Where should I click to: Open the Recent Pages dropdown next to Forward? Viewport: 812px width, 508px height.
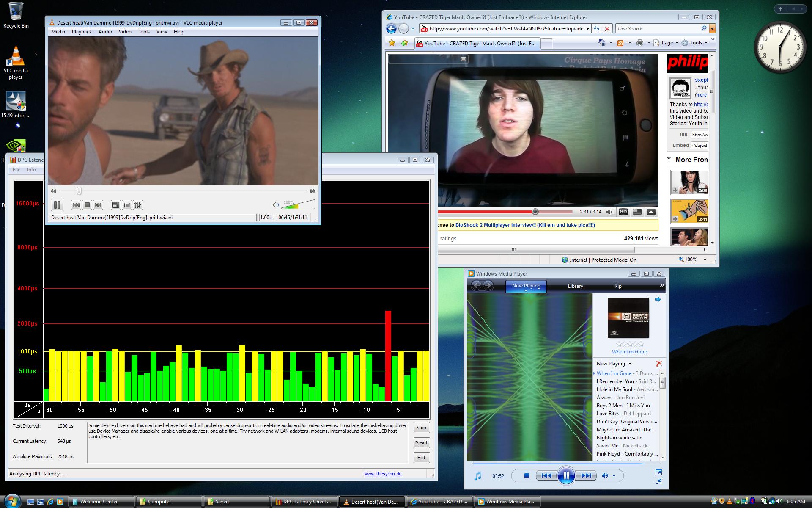click(413, 29)
